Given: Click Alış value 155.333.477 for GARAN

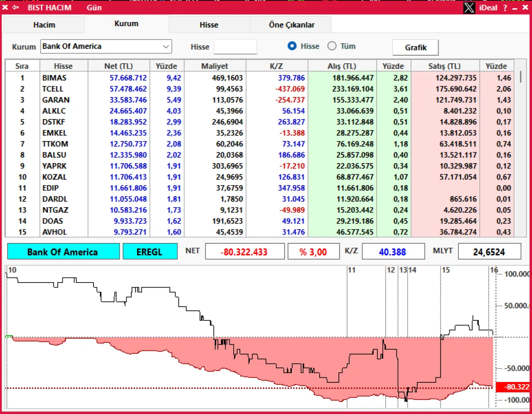Looking at the screenshot, I should point(352,100).
